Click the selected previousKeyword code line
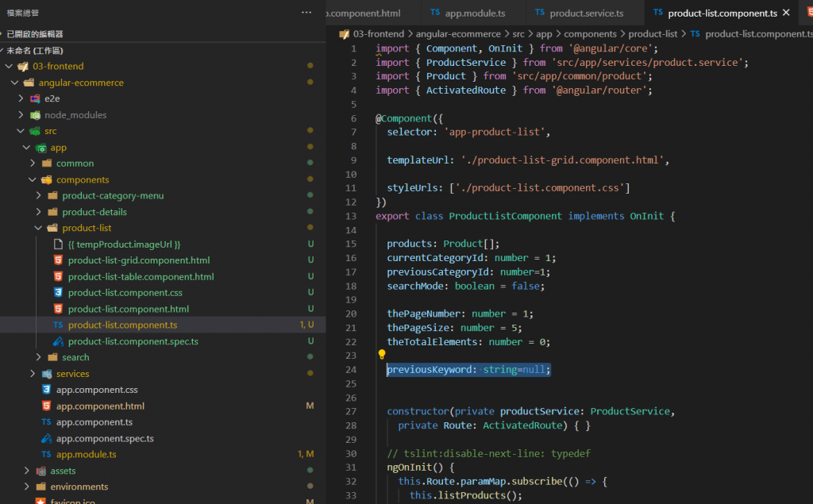Screen dimensions: 813x504 coord(468,370)
